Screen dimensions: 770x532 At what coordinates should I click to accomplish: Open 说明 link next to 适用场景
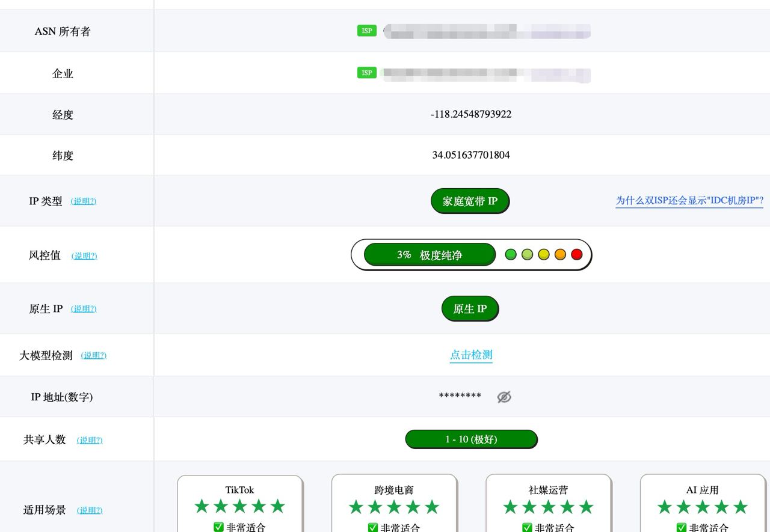pos(90,510)
